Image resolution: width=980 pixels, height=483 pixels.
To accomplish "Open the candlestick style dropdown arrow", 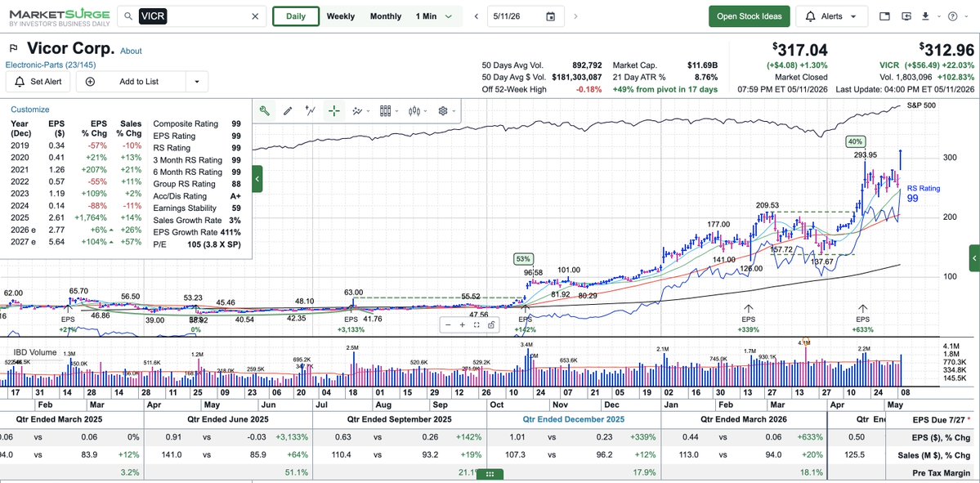I will click(425, 112).
